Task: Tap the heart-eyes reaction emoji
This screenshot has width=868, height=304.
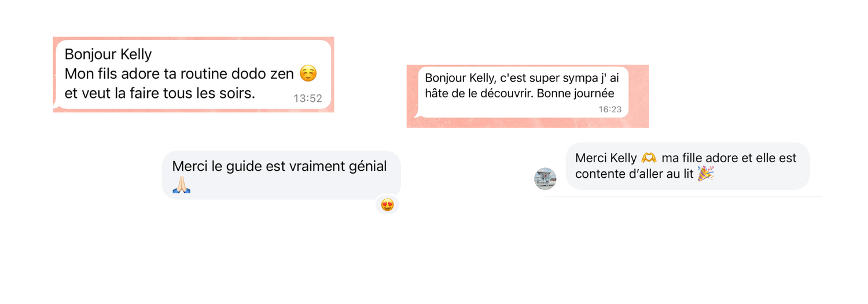Action: pos(387,204)
